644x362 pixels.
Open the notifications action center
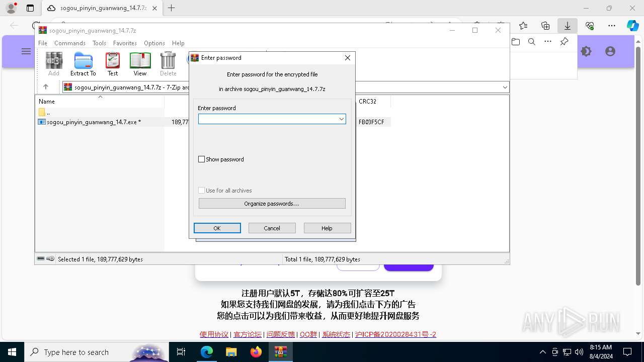click(x=627, y=352)
